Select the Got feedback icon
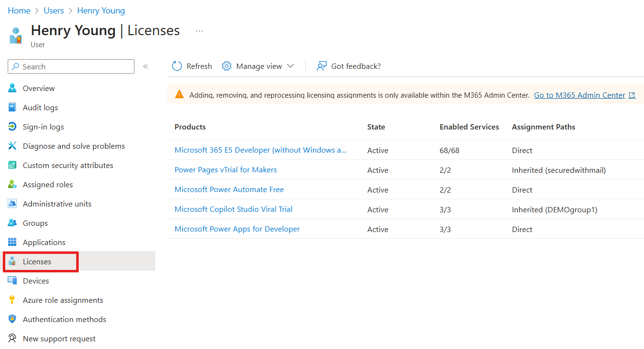The width and height of the screenshot is (644, 349). click(321, 66)
